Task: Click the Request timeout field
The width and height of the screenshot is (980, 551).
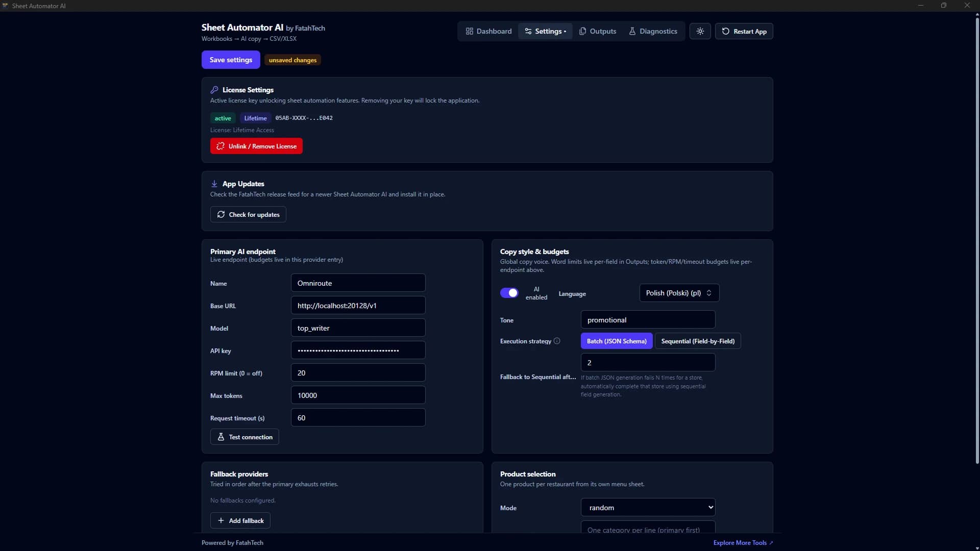Action: click(358, 418)
